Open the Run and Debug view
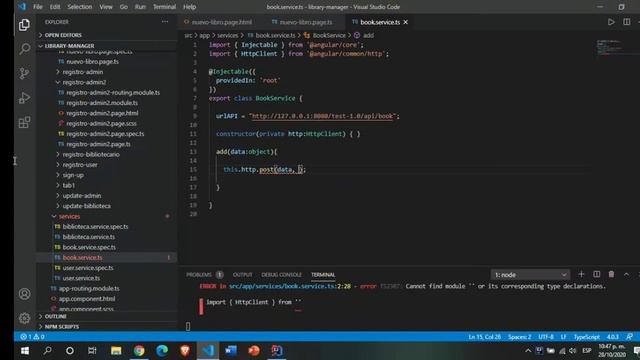Image resolution: width=640 pixels, height=360 pixels. pyautogui.click(x=24, y=98)
